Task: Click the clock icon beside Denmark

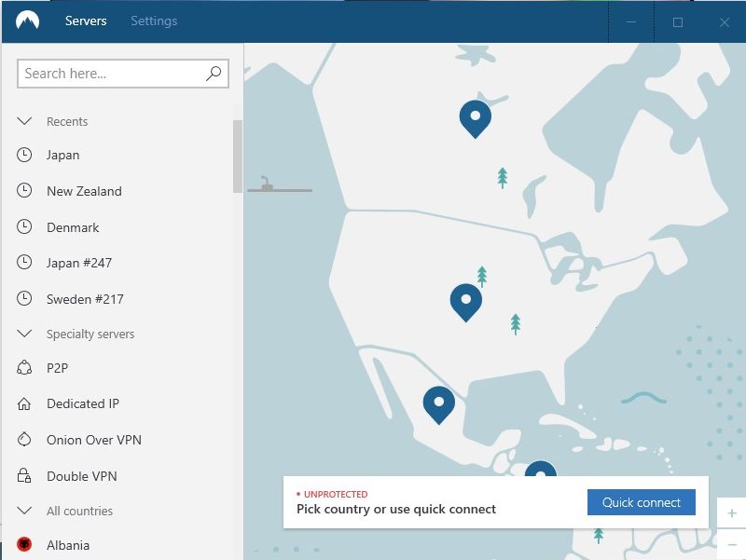Action: point(24,226)
